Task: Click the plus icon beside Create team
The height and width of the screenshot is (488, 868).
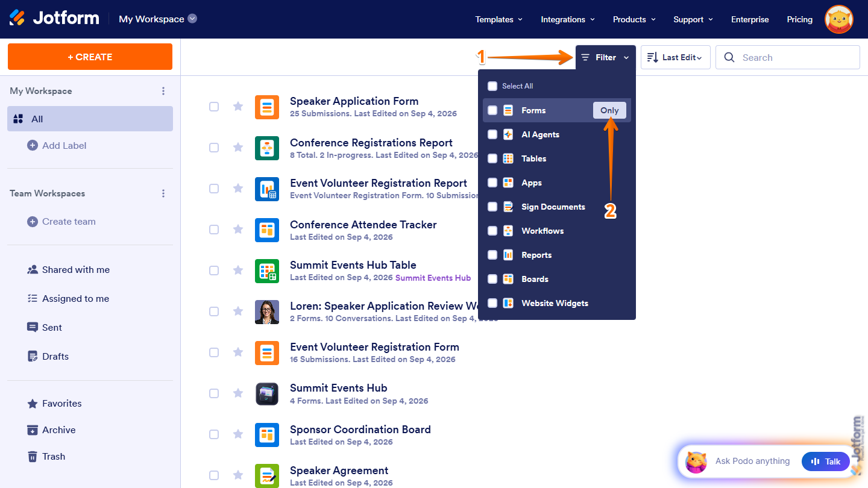Action: click(33, 222)
